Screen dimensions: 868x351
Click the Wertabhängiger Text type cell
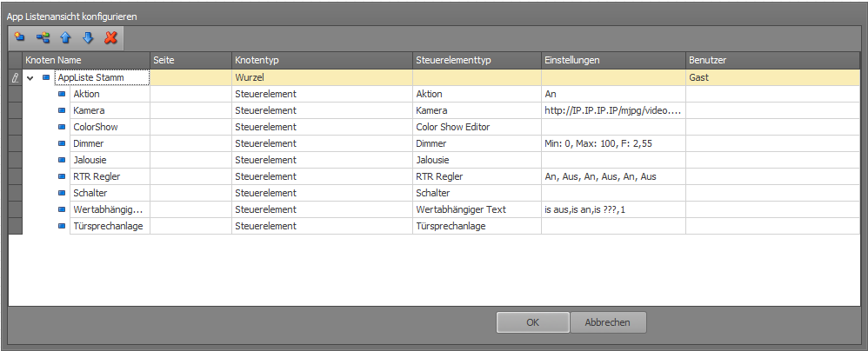pos(477,210)
